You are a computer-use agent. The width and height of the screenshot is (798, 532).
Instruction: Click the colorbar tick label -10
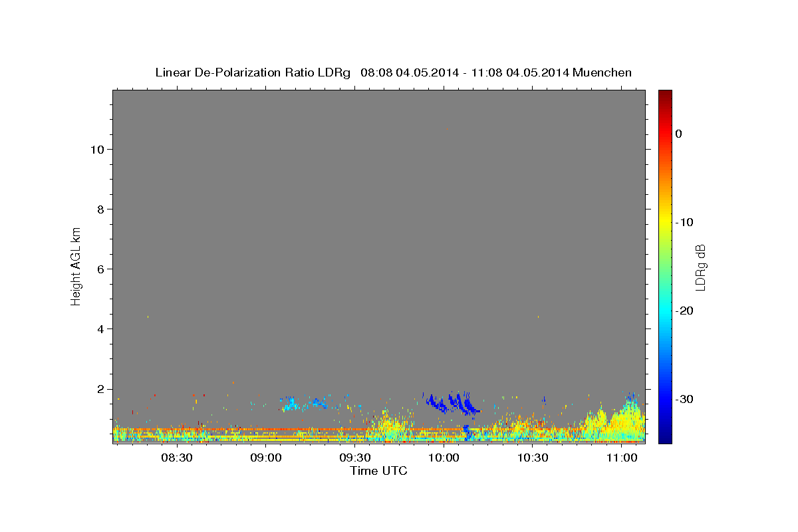(x=685, y=222)
